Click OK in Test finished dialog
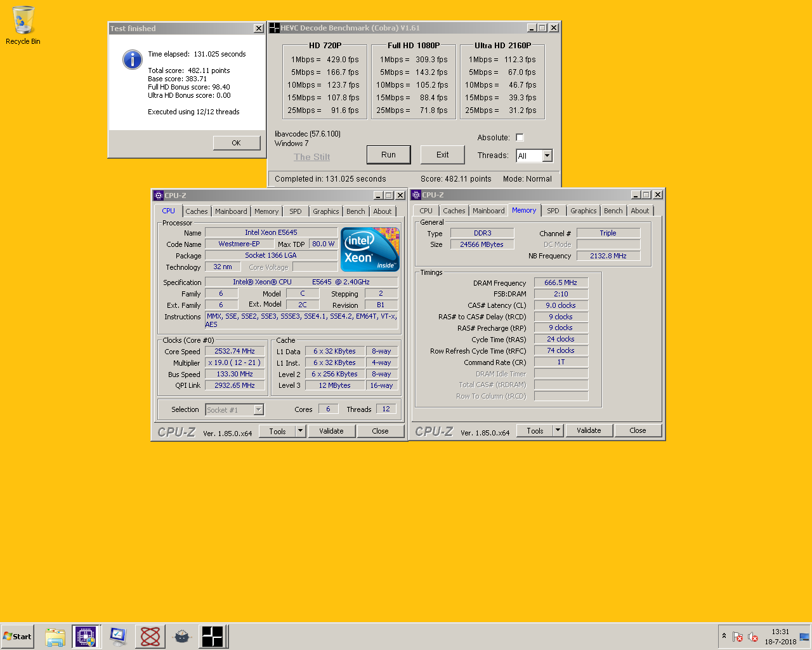Image resolution: width=812 pixels, height=650 pixels. [x=236, y=143]
